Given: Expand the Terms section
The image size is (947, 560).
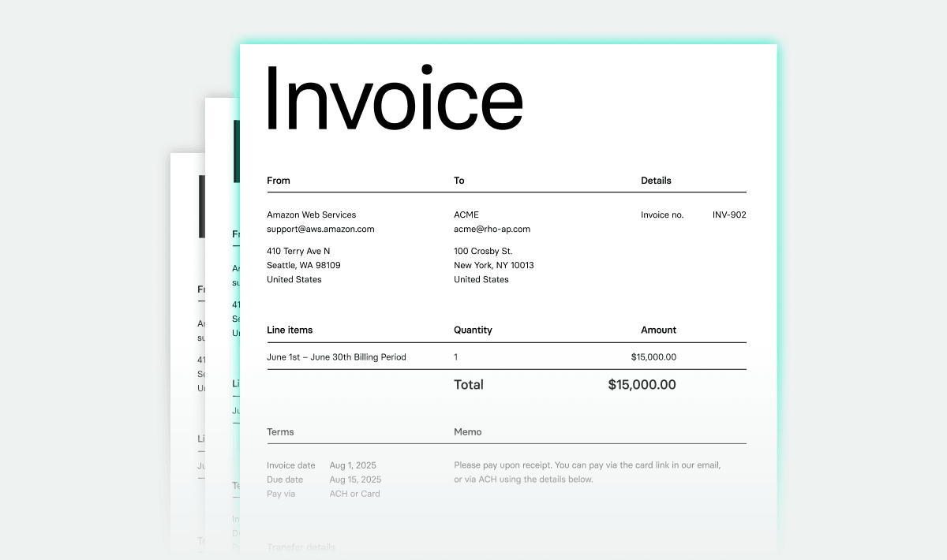Looking at the screenshot, I should 280,431.
